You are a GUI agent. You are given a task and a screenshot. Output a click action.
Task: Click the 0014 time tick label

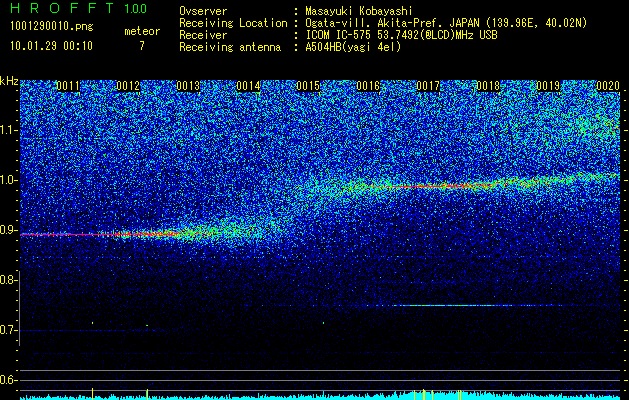coord(248,86)
